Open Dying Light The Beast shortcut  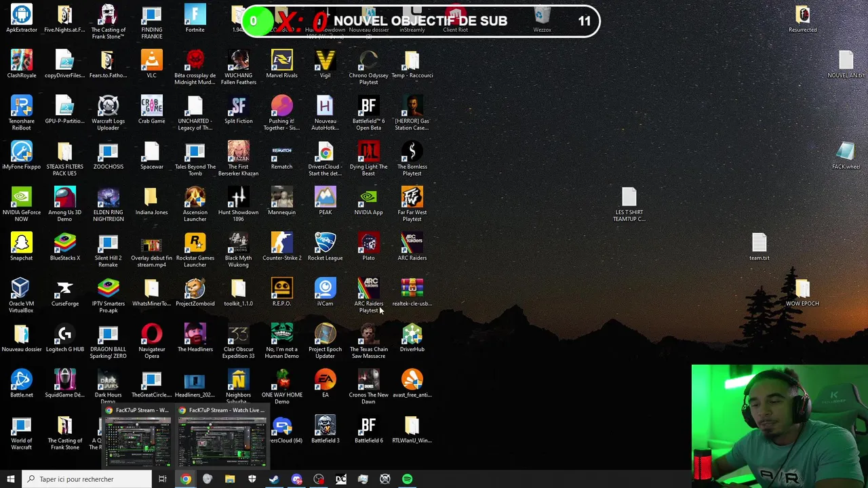pos(369,158)
